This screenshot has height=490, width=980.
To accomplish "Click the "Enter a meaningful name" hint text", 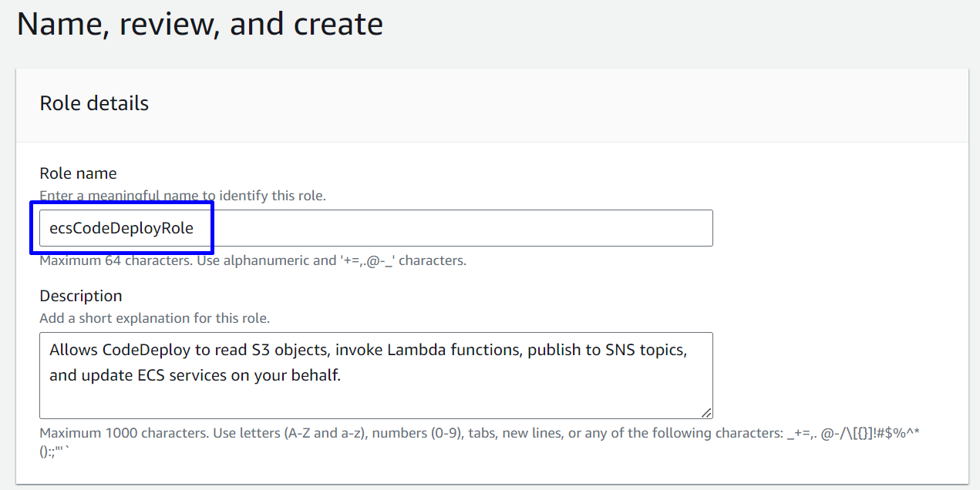I will [x=183, y=196].
